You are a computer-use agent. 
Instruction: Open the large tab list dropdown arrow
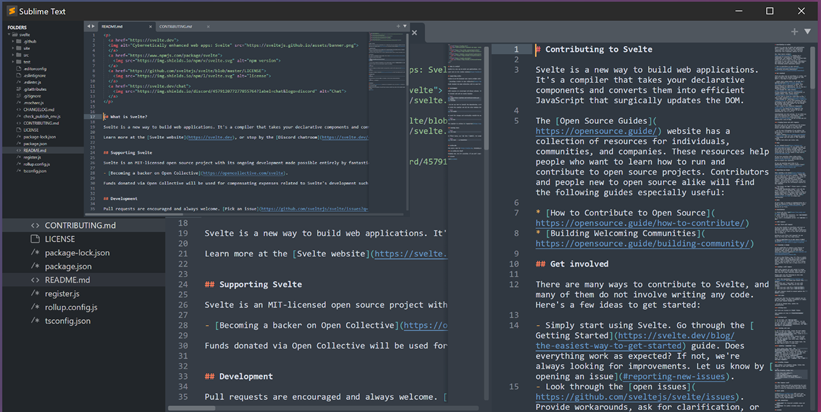(x=808, y=32)
